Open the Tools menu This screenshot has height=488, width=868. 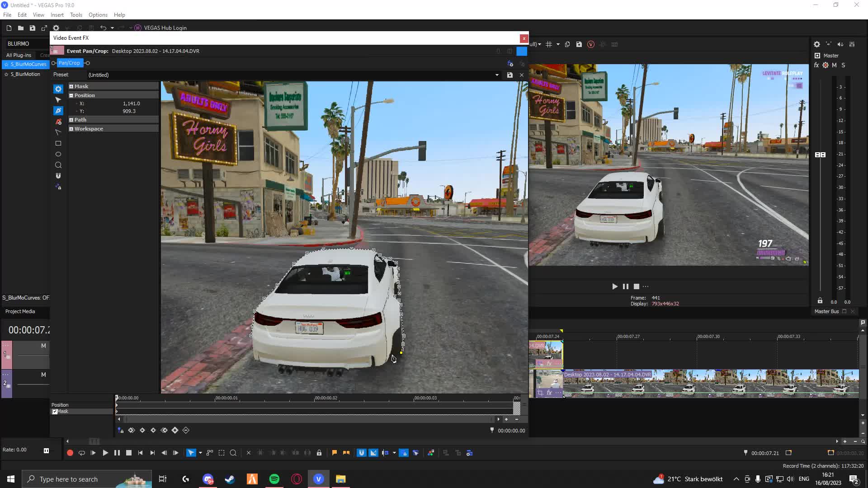(x=76, y=15)
